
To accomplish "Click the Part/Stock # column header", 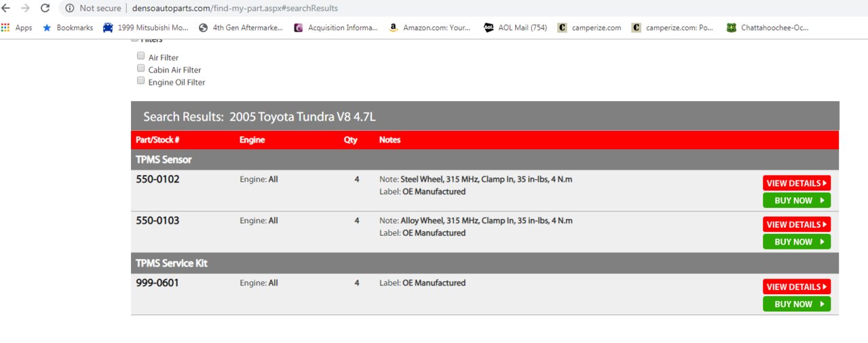I will click(157, 140).
